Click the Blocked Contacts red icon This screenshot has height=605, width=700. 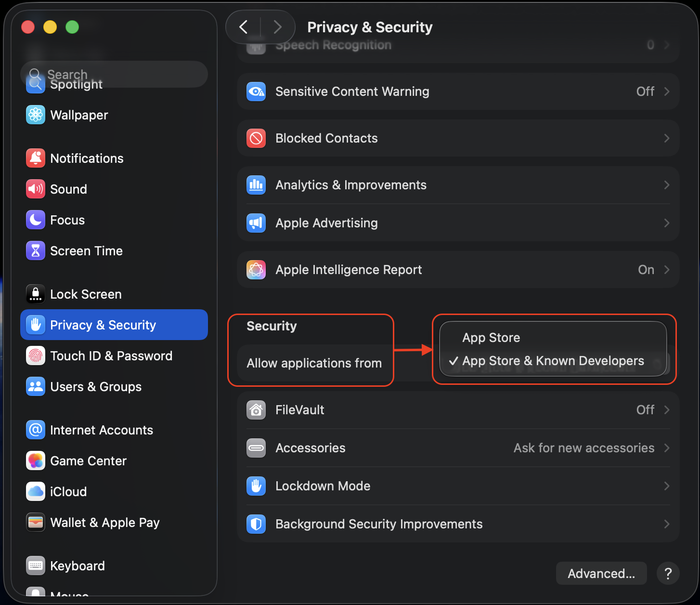[x=256, y=138]
